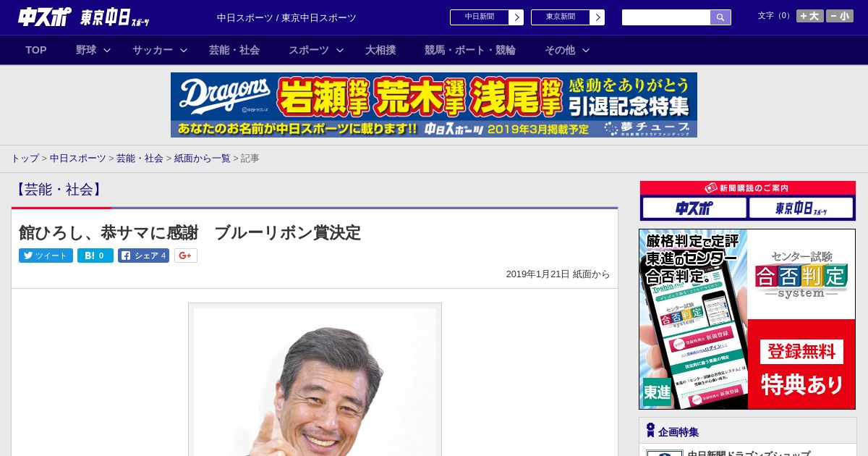Click the 中日スポーツ / 東京中日スポーツ header text

[286, 17]
